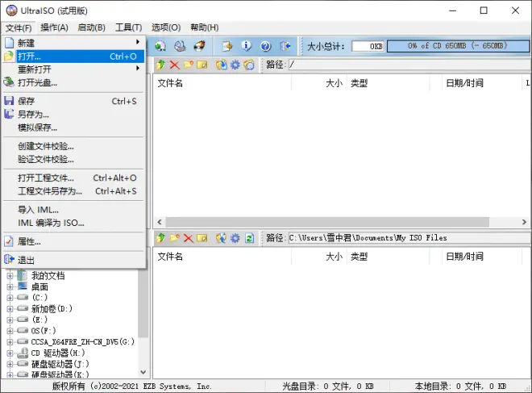Click the mount to virtual drive icon
This screenshot has width=532, height=393.
coord(180,46)
